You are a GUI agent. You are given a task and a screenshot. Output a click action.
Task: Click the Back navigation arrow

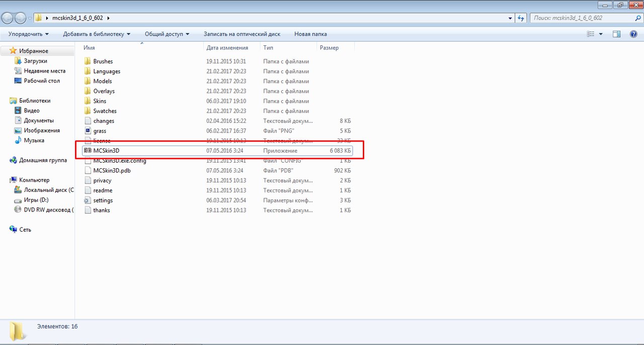(8, 18)
